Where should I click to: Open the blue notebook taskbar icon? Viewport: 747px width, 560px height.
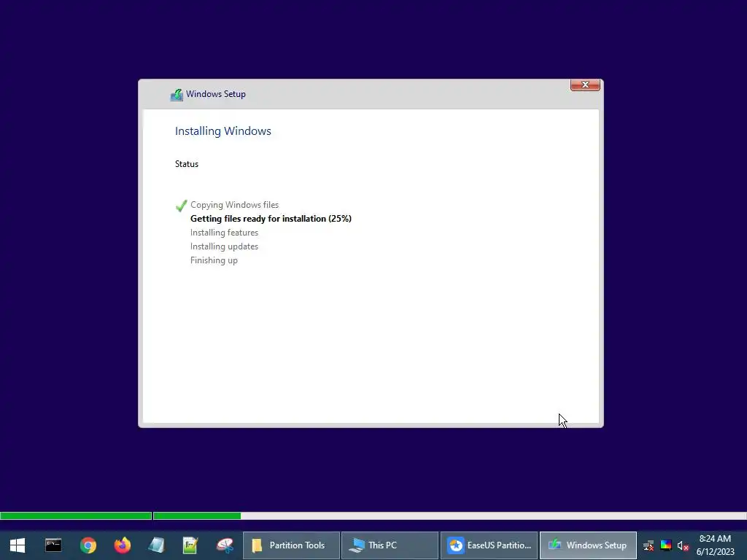pos(157,545)
